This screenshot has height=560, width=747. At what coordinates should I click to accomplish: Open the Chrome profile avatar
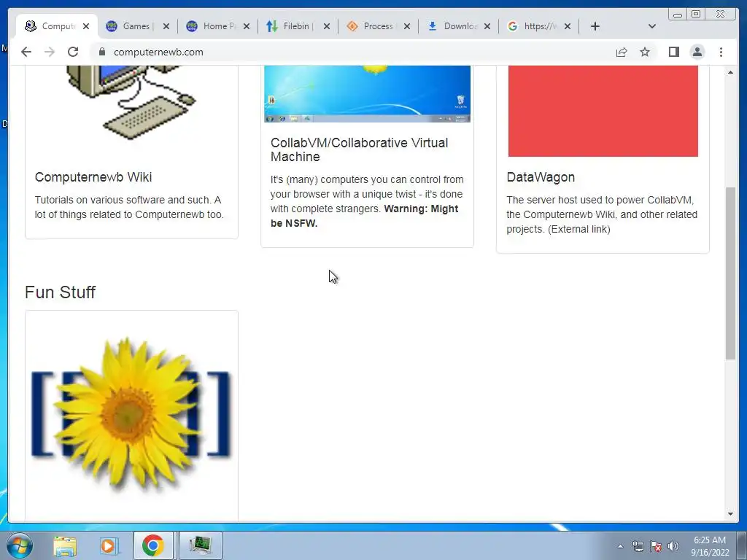[x=697, y=52]
